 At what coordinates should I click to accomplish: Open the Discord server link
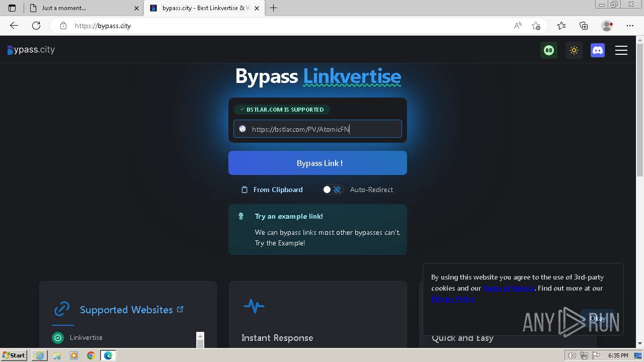(x=598, y=50)
